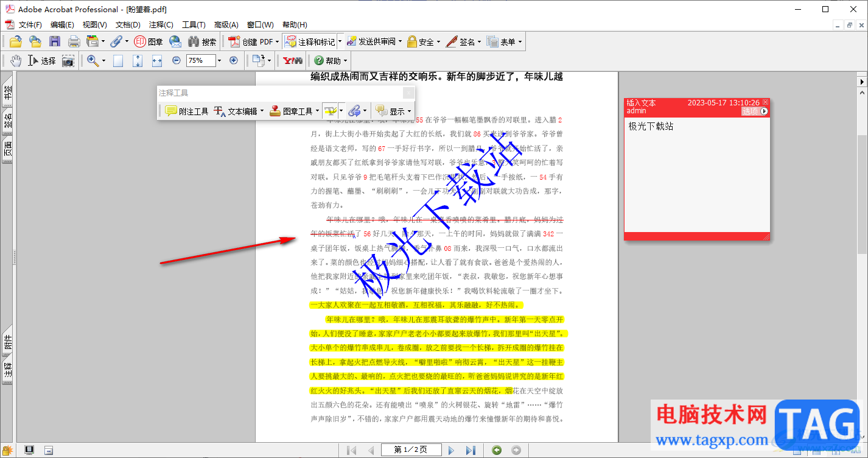Set the view to actual size page icon
Viewport: 868px width, 458px height.
coord(118,60)
